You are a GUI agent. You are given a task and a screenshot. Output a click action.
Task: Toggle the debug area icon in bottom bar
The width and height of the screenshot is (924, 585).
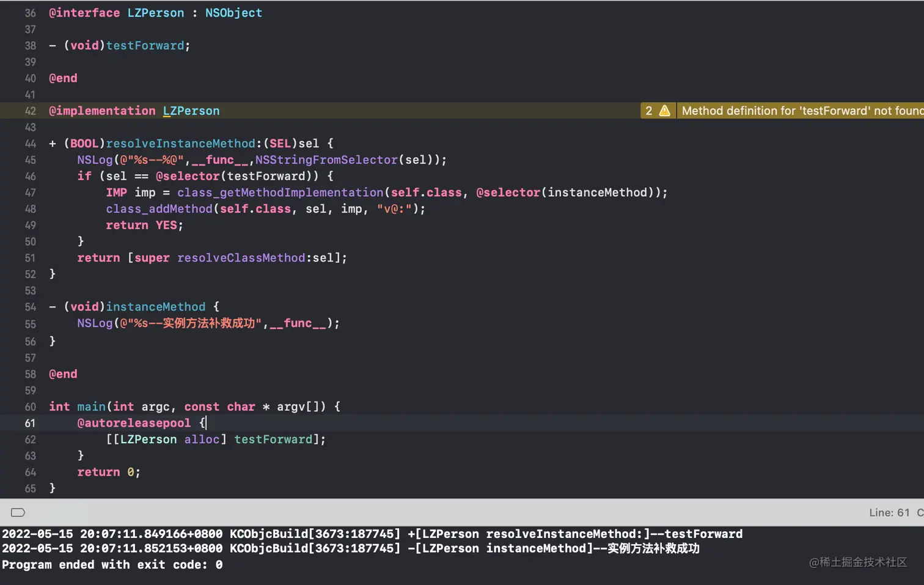[x=18, y=512]
